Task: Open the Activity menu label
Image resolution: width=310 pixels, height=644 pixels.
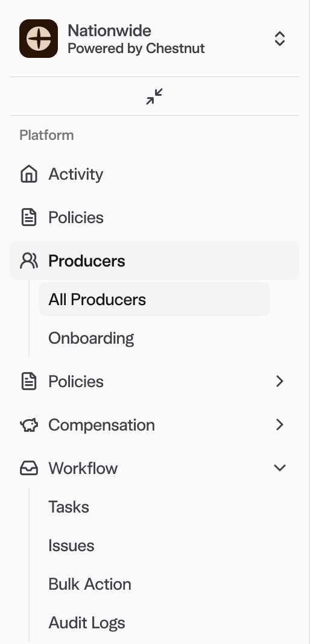Action: coord(76,174)
